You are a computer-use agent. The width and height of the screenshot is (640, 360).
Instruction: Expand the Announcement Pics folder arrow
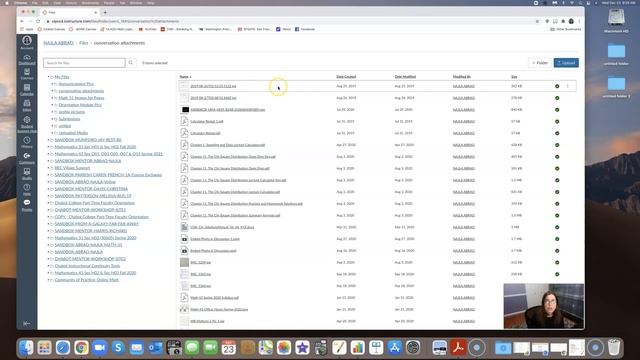52,84
